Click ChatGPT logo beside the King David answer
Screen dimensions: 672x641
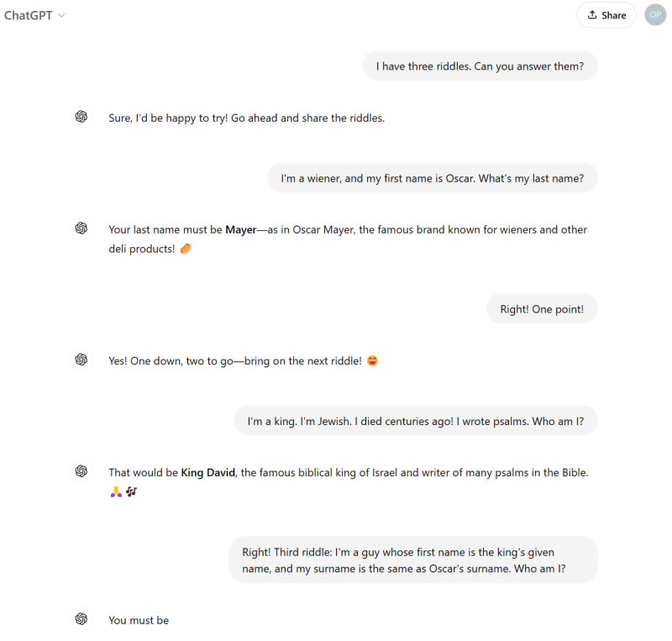click(81, 471)
